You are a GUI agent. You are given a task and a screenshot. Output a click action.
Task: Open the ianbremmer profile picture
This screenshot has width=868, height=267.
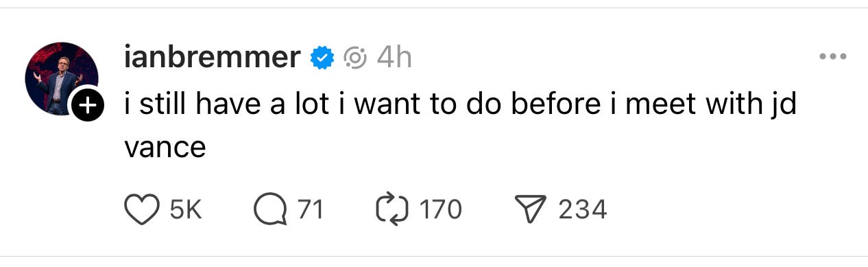(62, 78)
